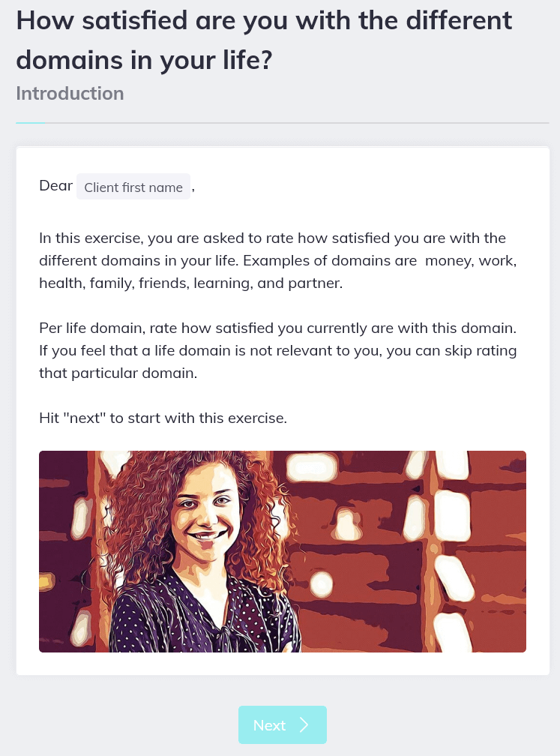Click the right chevron arrow on Next
Screen dimensions: 560x756
pos(304,724)
